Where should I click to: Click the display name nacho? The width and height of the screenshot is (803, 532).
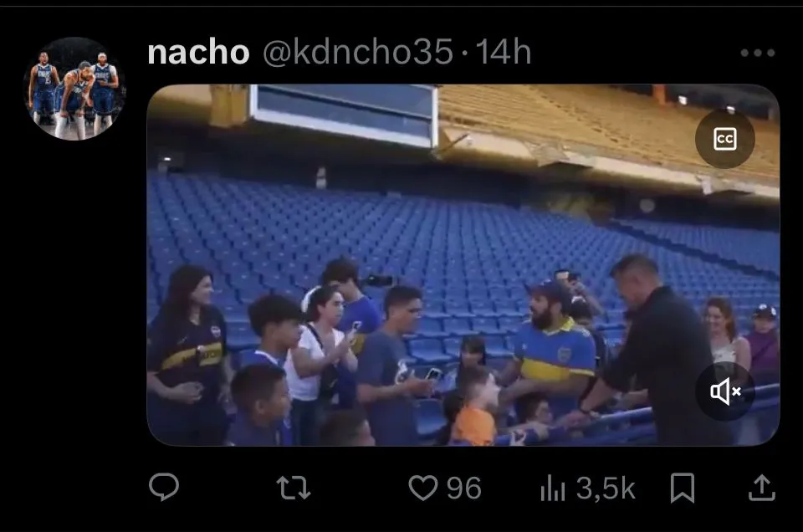pos(198,52)
